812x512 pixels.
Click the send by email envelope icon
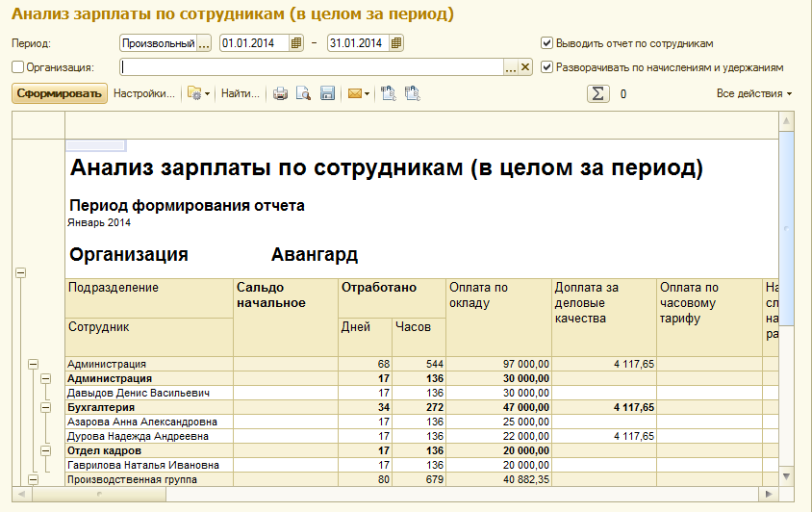point(354,94)
